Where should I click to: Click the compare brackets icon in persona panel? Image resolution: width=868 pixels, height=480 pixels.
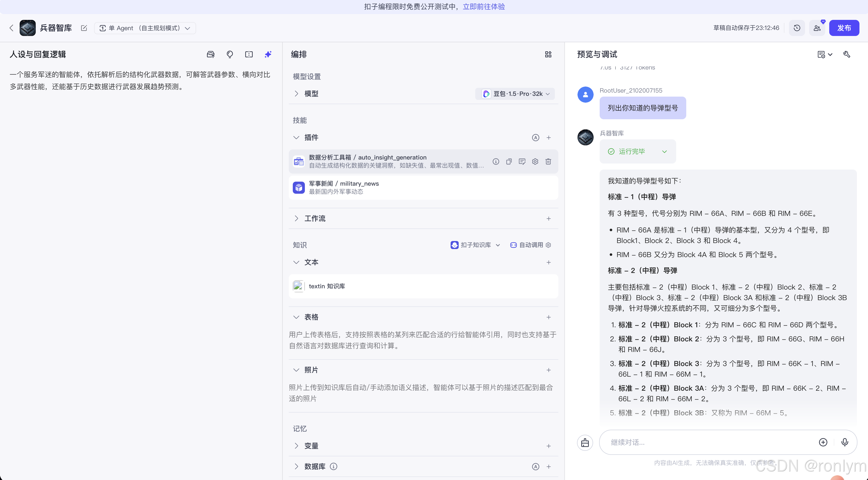[x=249, y=54]
